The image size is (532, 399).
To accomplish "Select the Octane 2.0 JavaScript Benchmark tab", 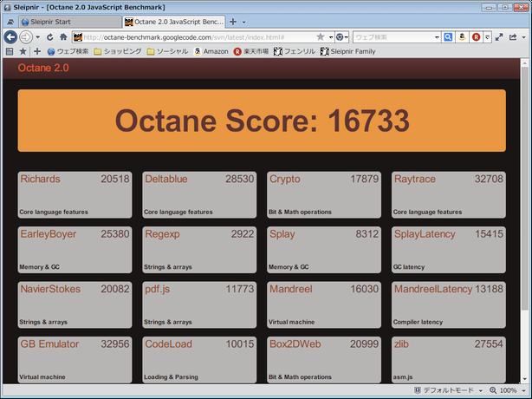I will tap(173, 22).
